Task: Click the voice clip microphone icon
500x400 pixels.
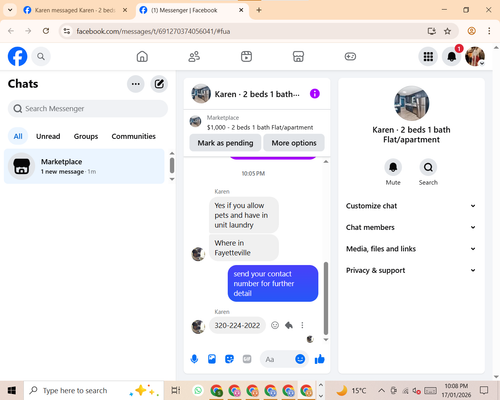Action: (194, 359)
